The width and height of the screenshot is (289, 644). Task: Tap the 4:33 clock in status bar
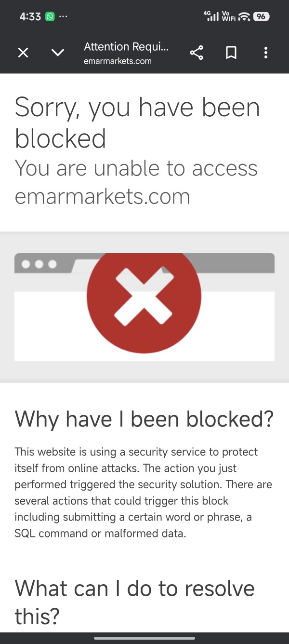click(x=30, y=16)
